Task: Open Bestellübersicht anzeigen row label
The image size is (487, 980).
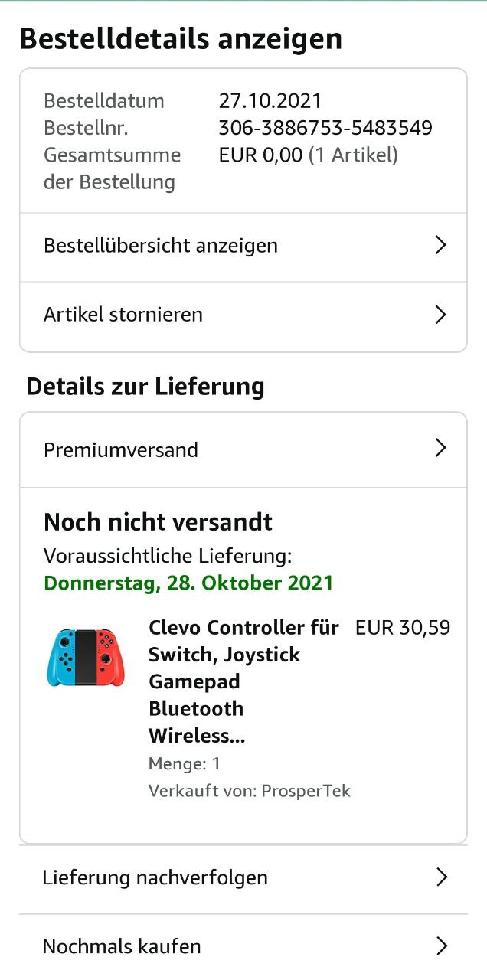Action: (x=161, y=246)
